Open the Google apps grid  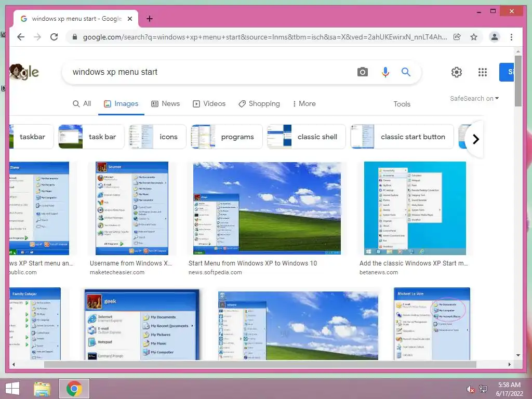[483, 72]
